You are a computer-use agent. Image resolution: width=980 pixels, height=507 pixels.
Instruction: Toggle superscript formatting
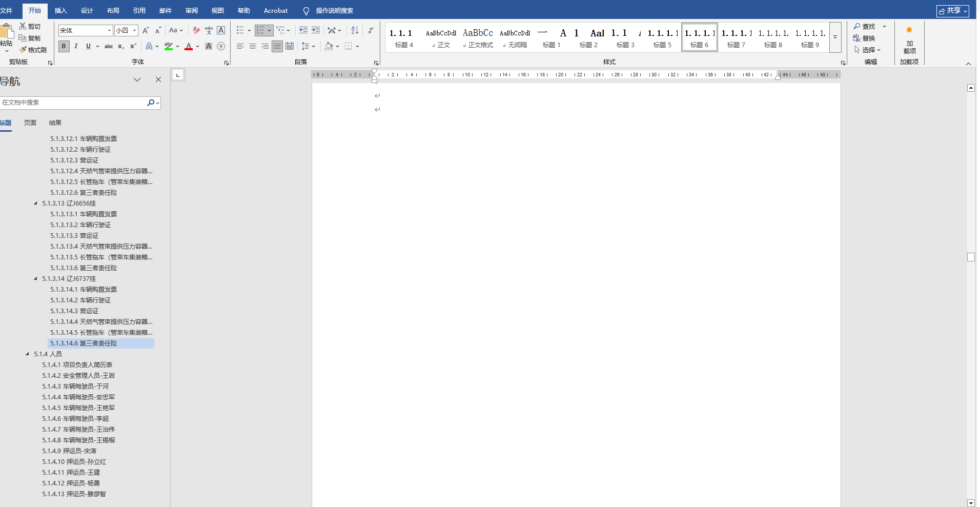(x=133, y=46)
